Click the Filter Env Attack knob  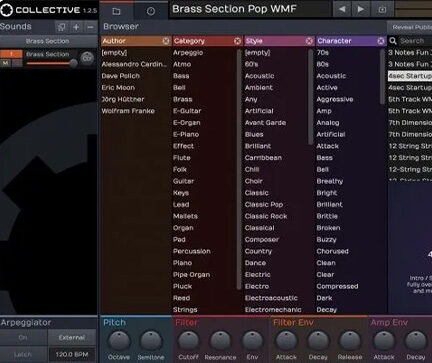click(286, 341)
